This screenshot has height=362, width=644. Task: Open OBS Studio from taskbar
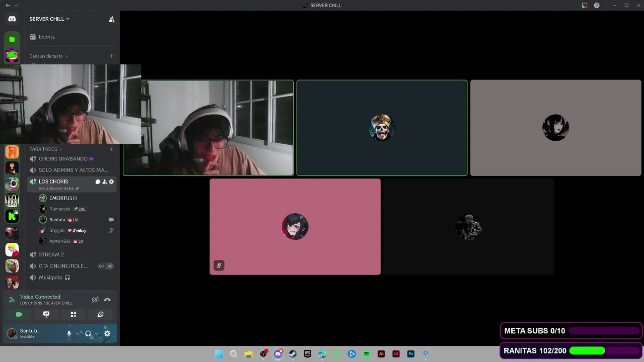coord(263,354)
